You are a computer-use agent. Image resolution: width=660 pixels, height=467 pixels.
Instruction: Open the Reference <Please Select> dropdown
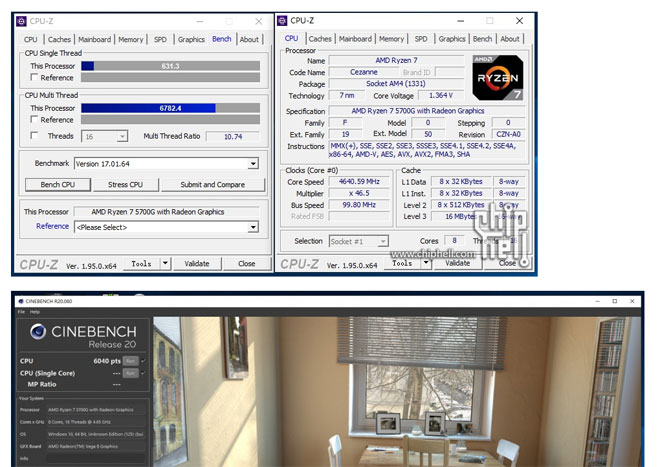(253, 227)
